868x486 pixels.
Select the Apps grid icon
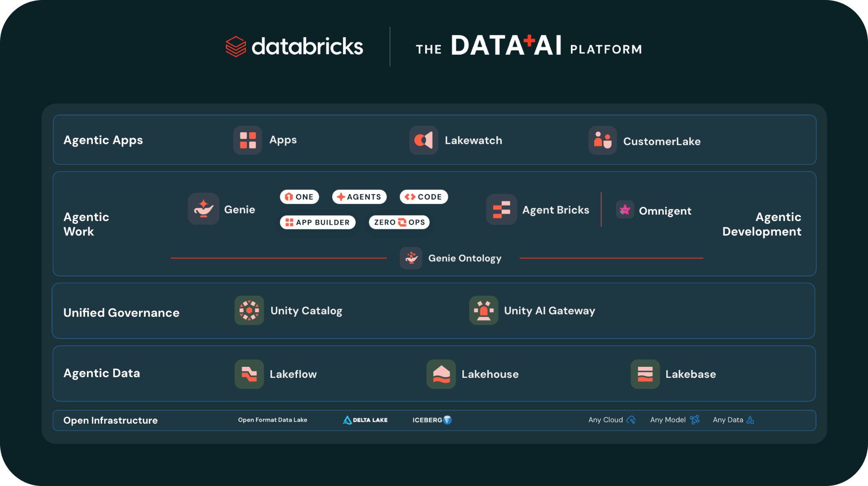pyautogui.click(x=248, y=140)
